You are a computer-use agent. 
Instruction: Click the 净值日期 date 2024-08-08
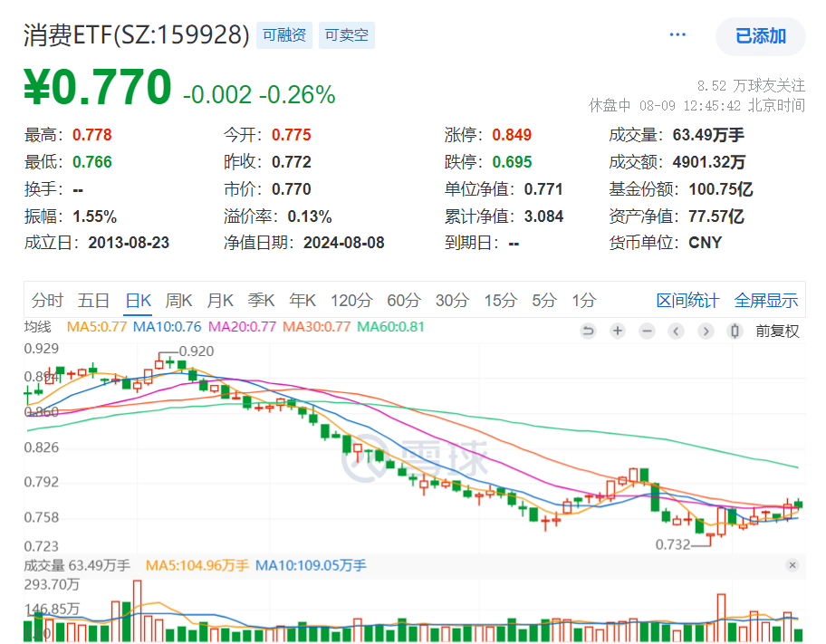[344, 243]
